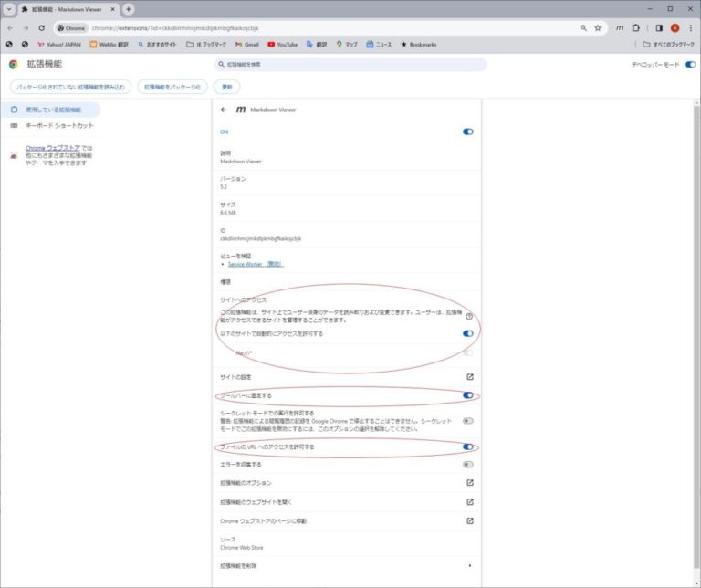
Task: Toggle the デベロッパー モード switch
Action: click(x=690, y=65)
